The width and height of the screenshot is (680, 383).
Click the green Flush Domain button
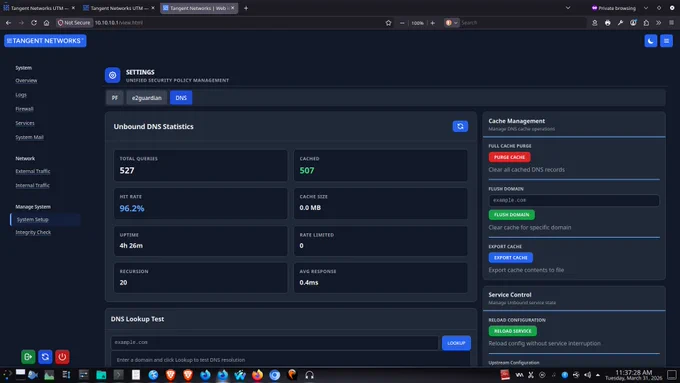511,214
